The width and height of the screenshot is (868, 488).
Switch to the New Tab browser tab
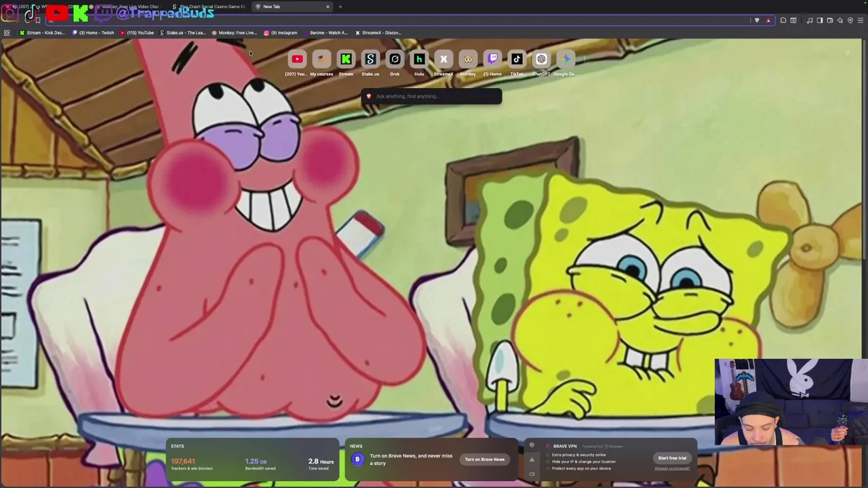(x=290, y=7)
